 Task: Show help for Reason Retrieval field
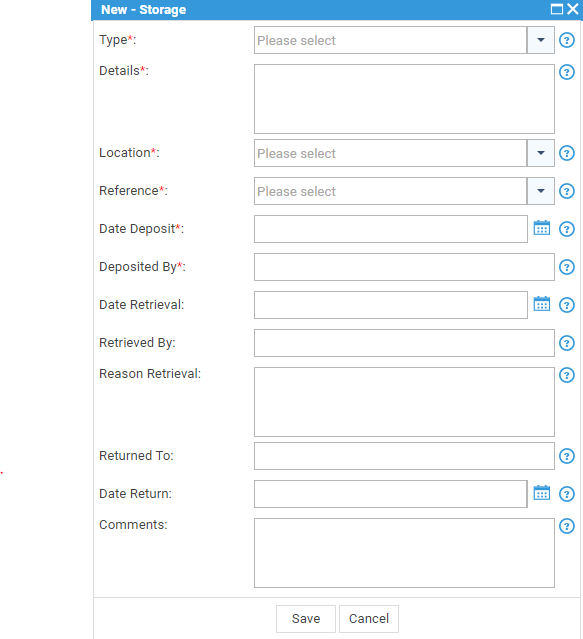pyautogui.click(x=567, y=375)
